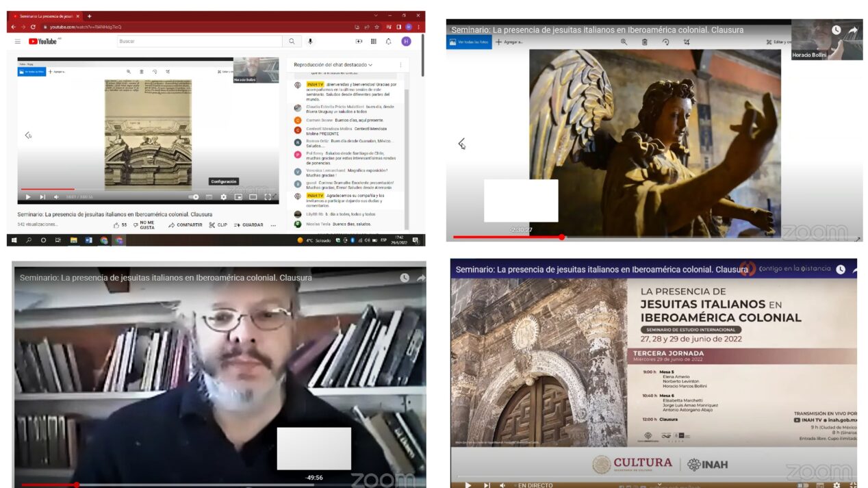Screen dimensions: 868x488
Task: Click the COMPARTIR share button
Action: [x=185, y=225]
